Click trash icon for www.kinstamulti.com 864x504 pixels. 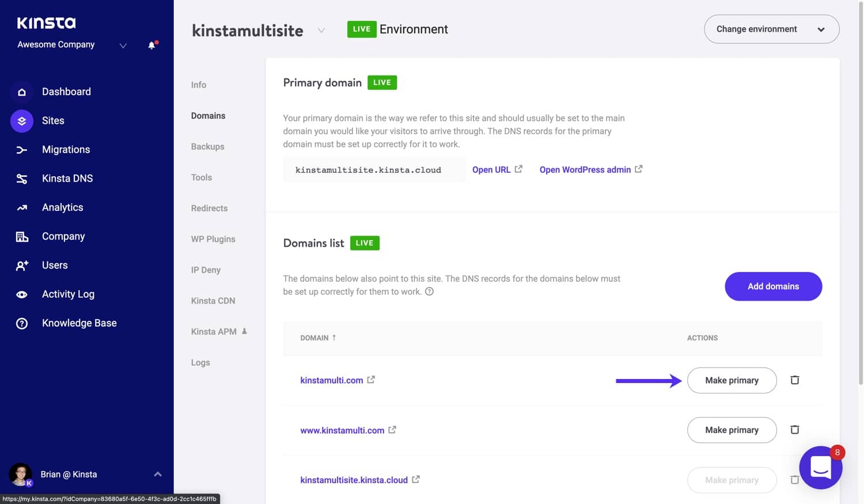(794, 430)
